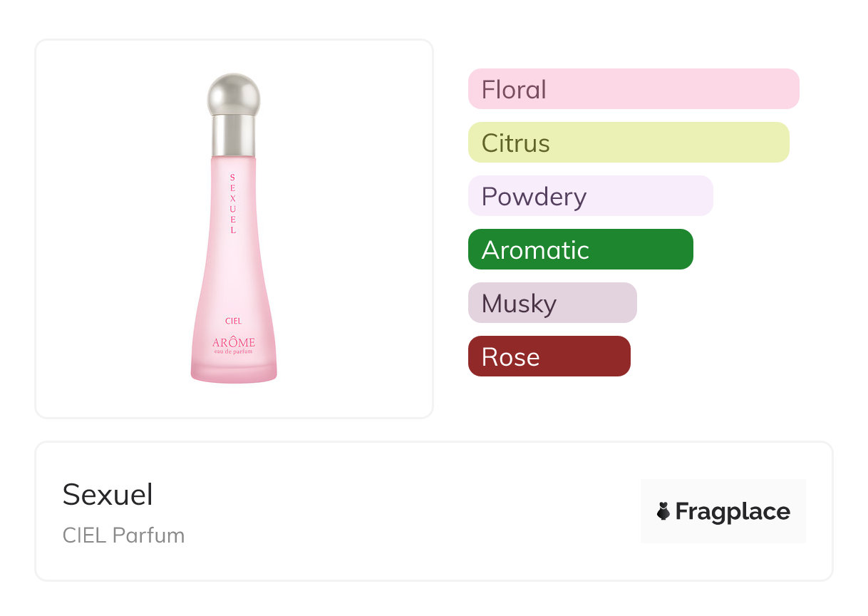
Task: Click the ARÔME label on the bottle
Action: tap(233, 343)
